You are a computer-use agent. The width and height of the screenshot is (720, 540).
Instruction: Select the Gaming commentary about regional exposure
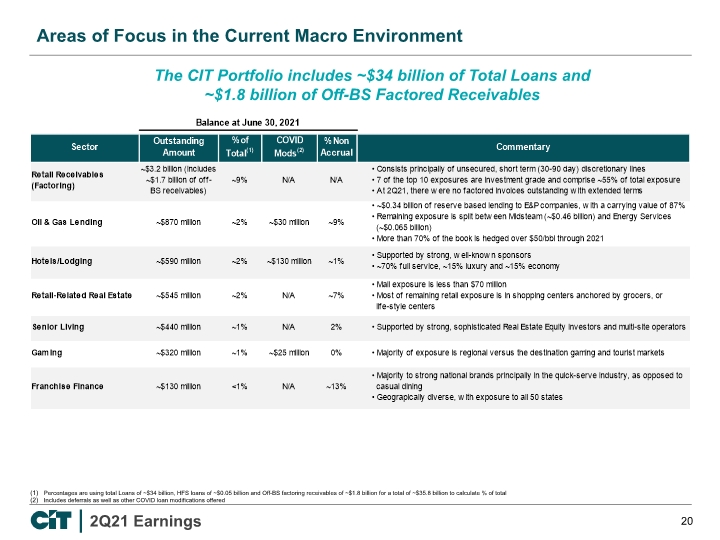518,353
